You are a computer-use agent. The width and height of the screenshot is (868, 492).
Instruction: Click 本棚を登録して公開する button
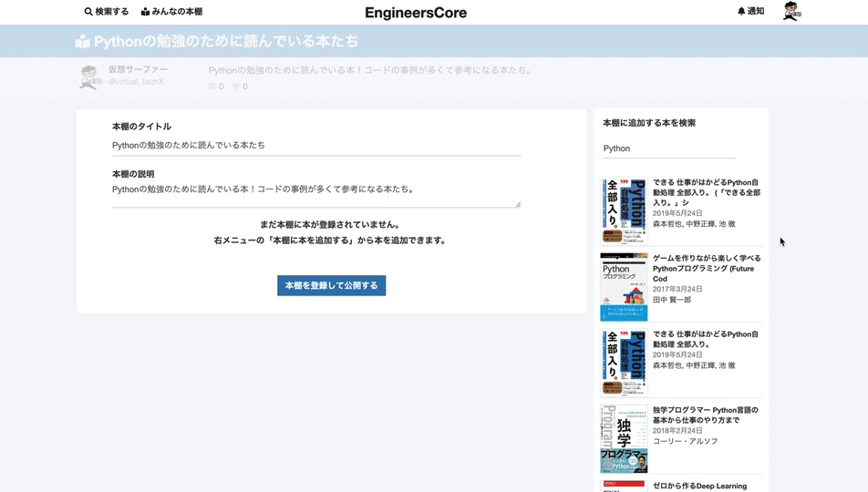click(x=332, y=285)
